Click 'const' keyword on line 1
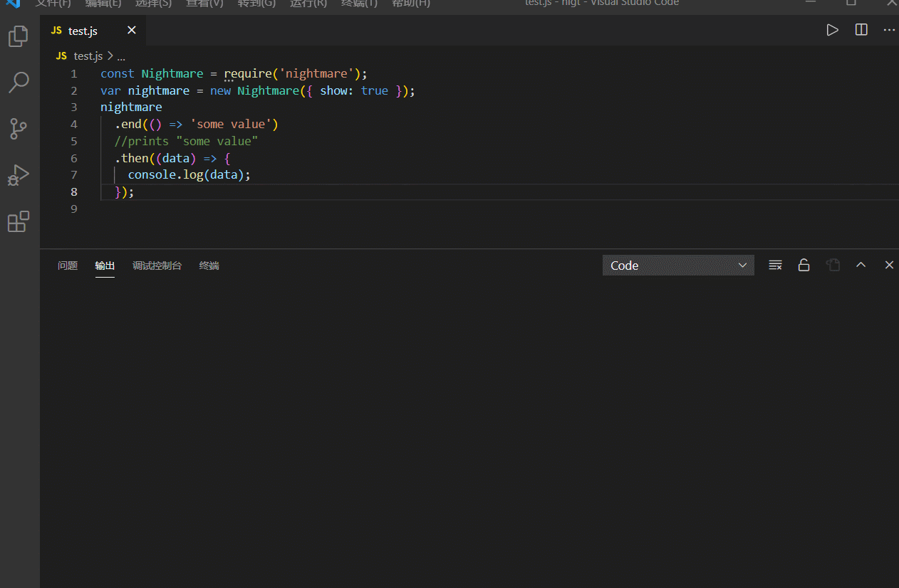 (118, 73)
